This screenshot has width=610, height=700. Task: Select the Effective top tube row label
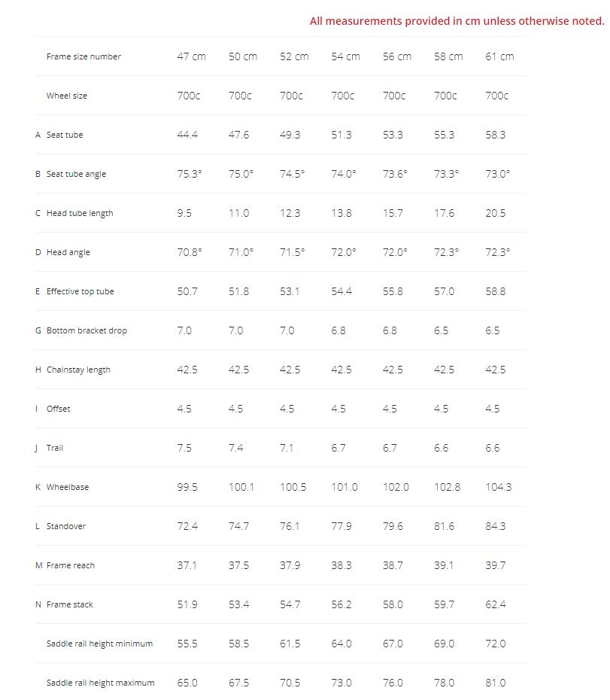(x=80, y=291)
